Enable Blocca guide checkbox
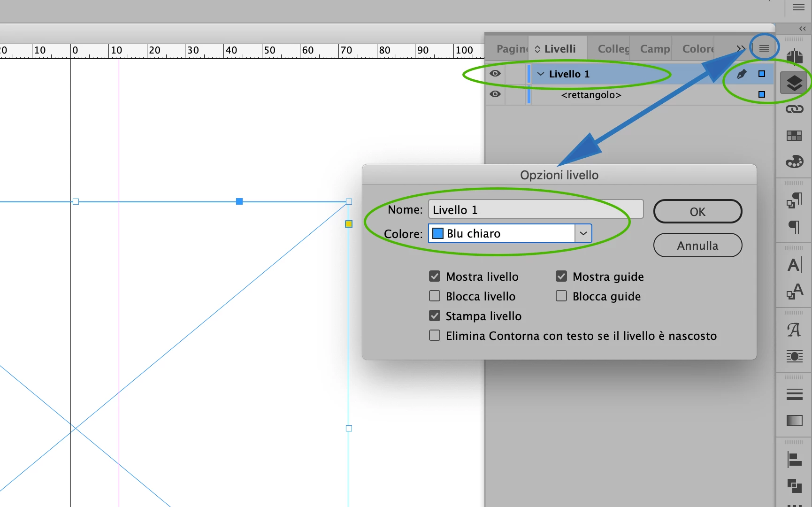This screenshot has width=812, height=507. (x=561, y=296)
